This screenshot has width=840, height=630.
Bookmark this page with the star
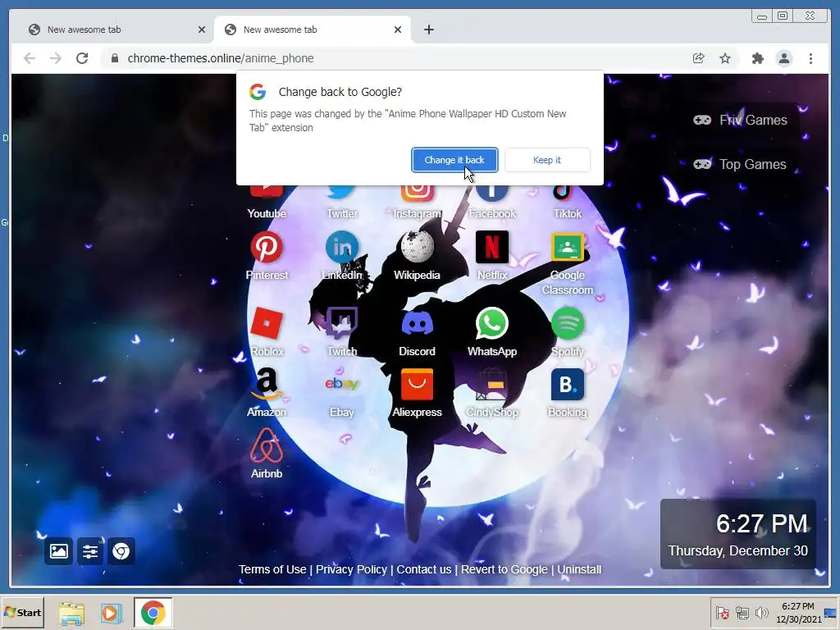pyautogui.click(x=725, y=58)
